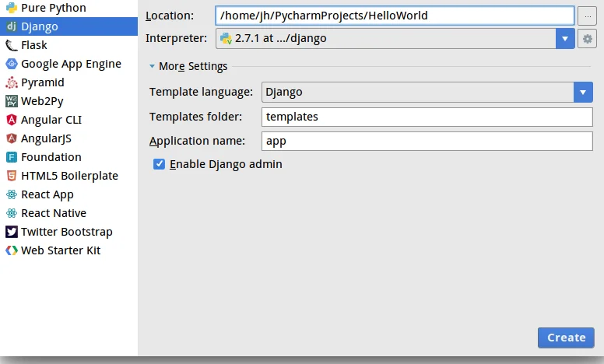Image resolution: width=604 pixels, height=364 pixels.
Task: Click the React Native atom icon
Action: (12, 213)
